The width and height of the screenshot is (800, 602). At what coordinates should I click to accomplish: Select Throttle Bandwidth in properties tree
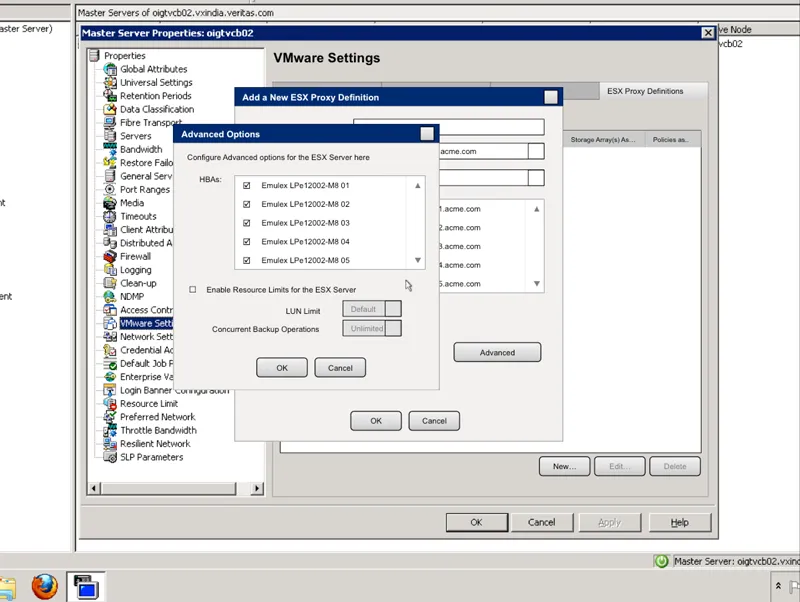pos(158,430)
